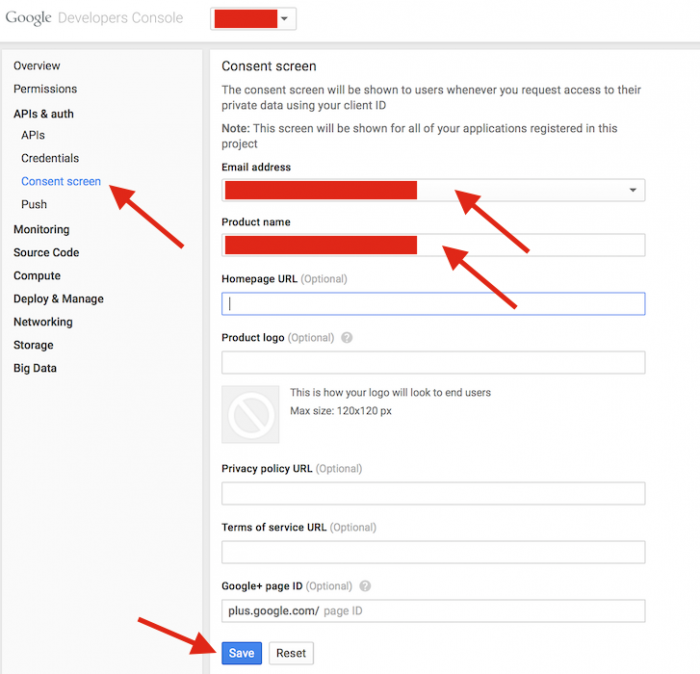Expand the Monitoring section
This screenshot has width=700, height=674.
(x=41, y=229)
